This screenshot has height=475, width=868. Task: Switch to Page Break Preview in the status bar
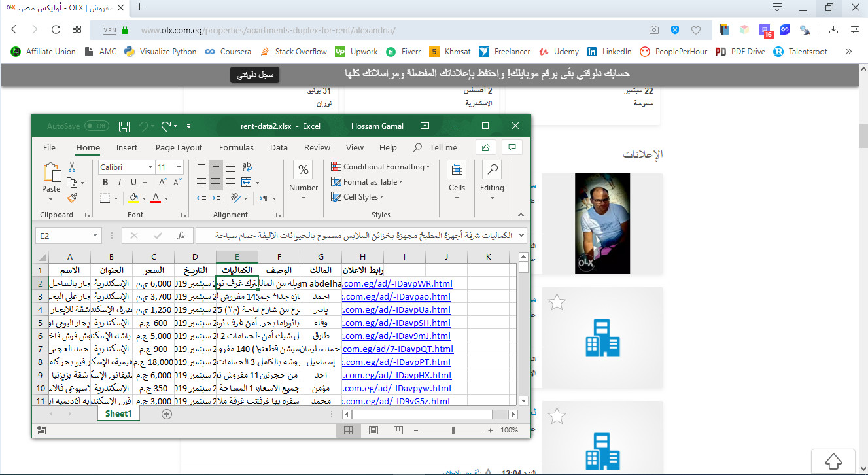click(x=398, y=430)
